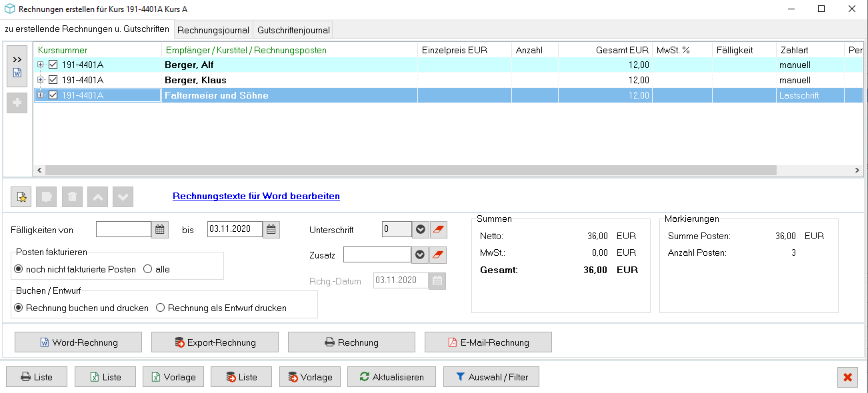Close the dialog with the red X button

coord(848,377)
